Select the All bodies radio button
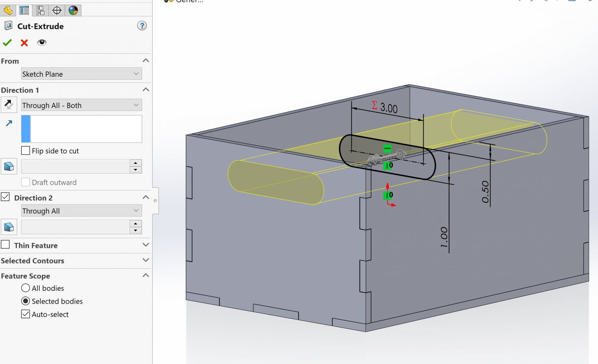The image size is (598, 364). [x=25, y=288]
